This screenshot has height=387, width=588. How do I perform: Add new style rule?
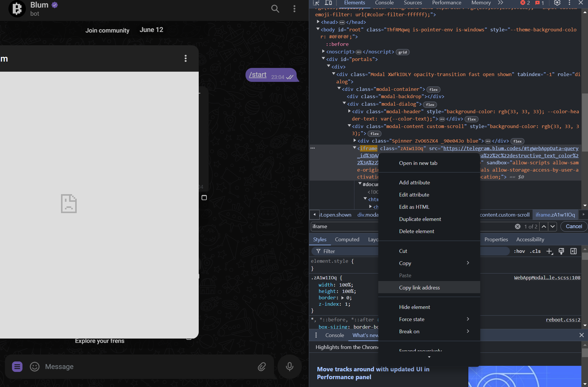550,251
